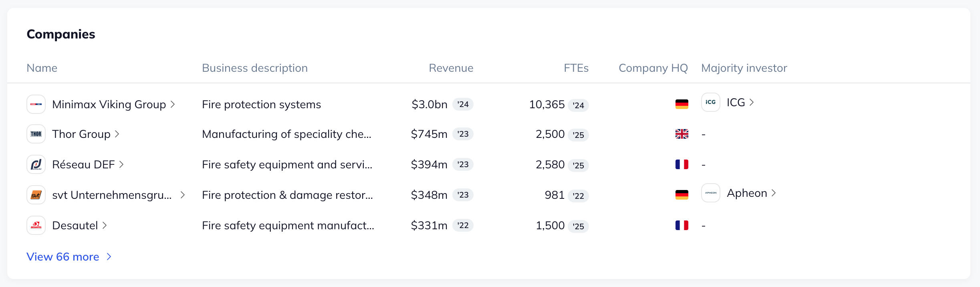
Task: Click the Réseau DEF logo icon
Action: [x=36, y=164]
